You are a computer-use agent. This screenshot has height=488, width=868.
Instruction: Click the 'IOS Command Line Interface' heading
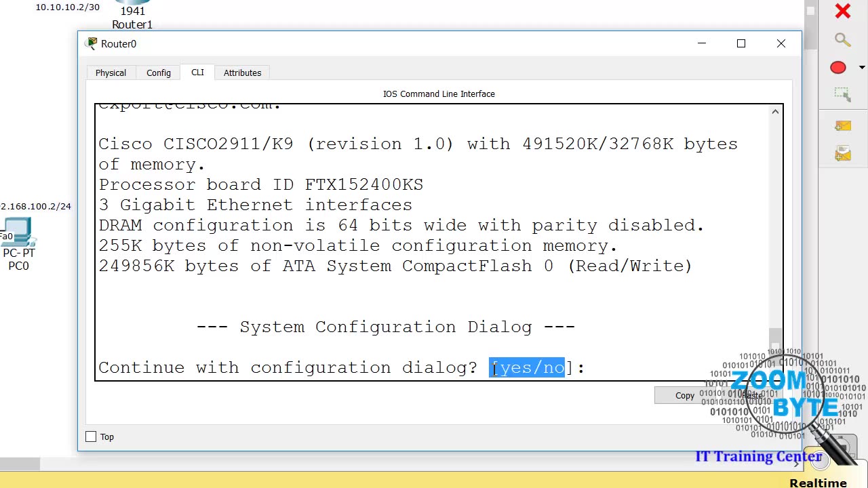pyautogui.click(x=439, y=94)
